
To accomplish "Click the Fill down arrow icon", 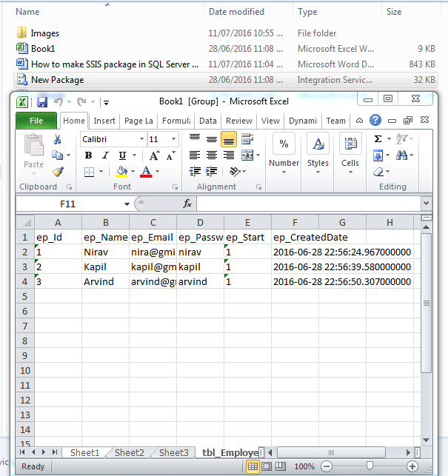I will pyautogui.click(x=378, y=155).
